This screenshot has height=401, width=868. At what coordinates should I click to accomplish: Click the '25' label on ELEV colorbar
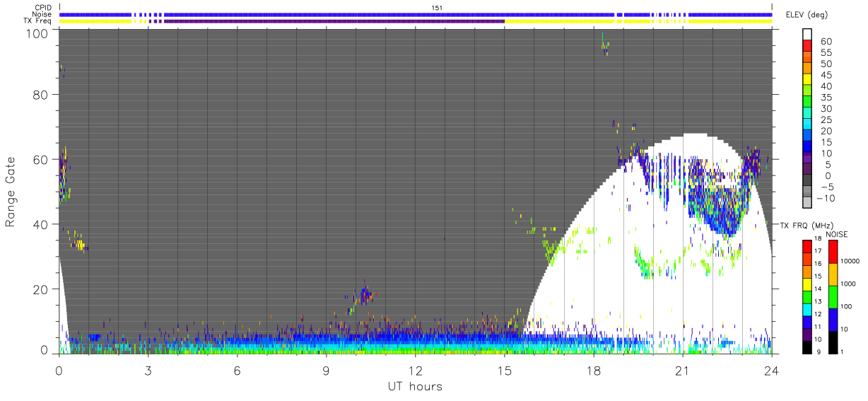coord(825,120)
